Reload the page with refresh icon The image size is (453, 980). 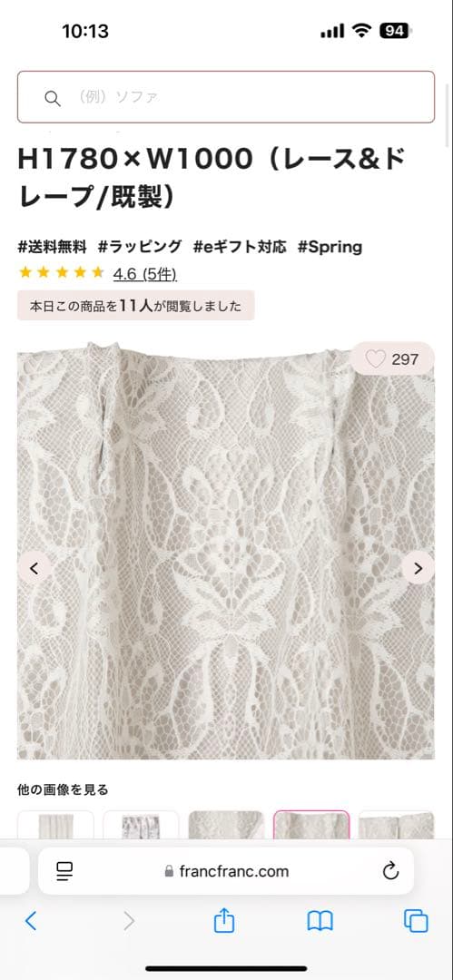[x=390, y=870]
